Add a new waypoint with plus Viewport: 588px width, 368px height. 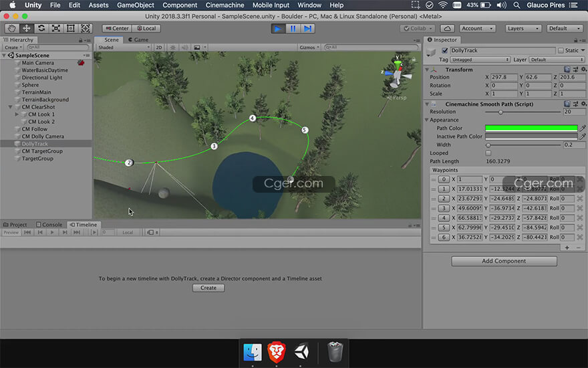[x=567, y=248]
